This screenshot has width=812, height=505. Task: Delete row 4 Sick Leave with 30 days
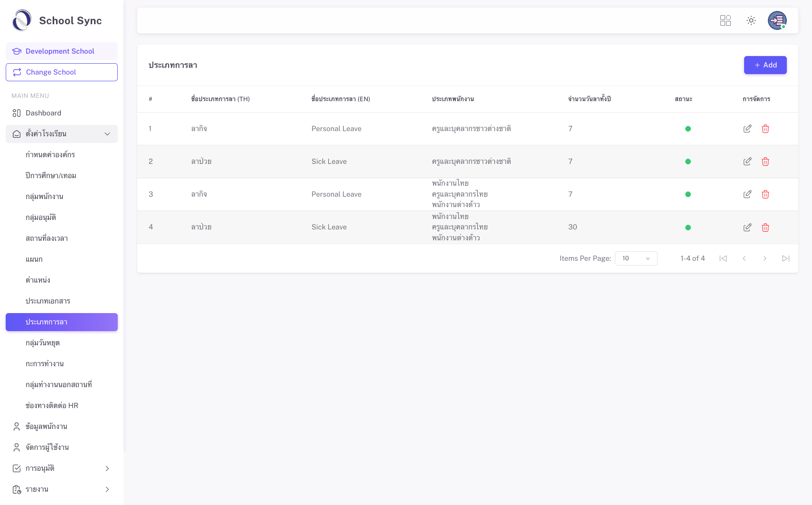[x=765, y=228]
